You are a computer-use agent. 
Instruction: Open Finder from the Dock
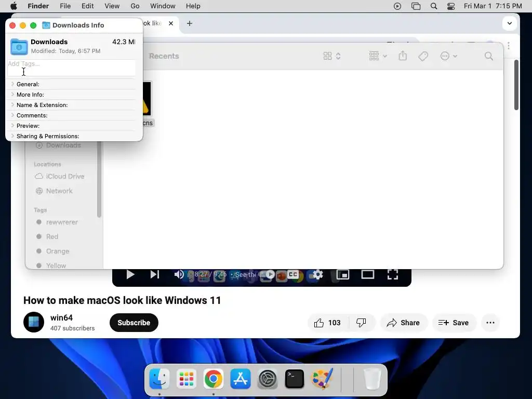coord(159,379)
